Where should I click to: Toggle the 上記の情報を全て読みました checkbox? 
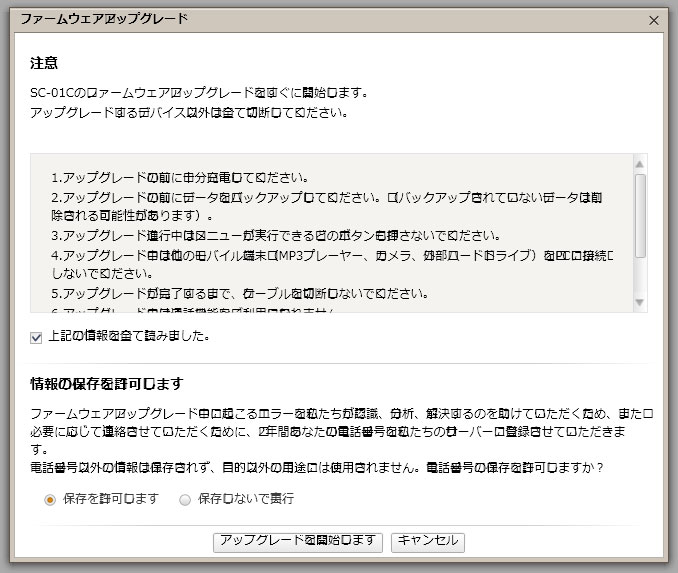click(36, 337)
